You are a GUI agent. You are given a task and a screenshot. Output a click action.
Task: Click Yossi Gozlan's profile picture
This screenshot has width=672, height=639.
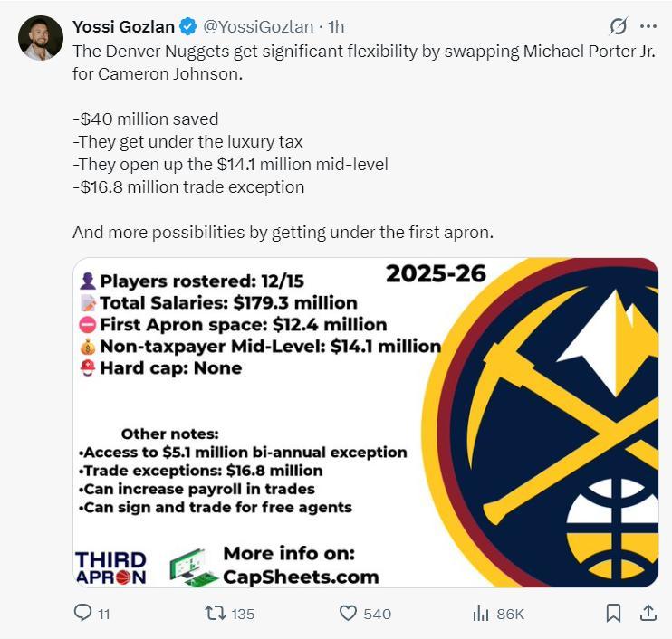pyautogui.click(x=41, y=38)
